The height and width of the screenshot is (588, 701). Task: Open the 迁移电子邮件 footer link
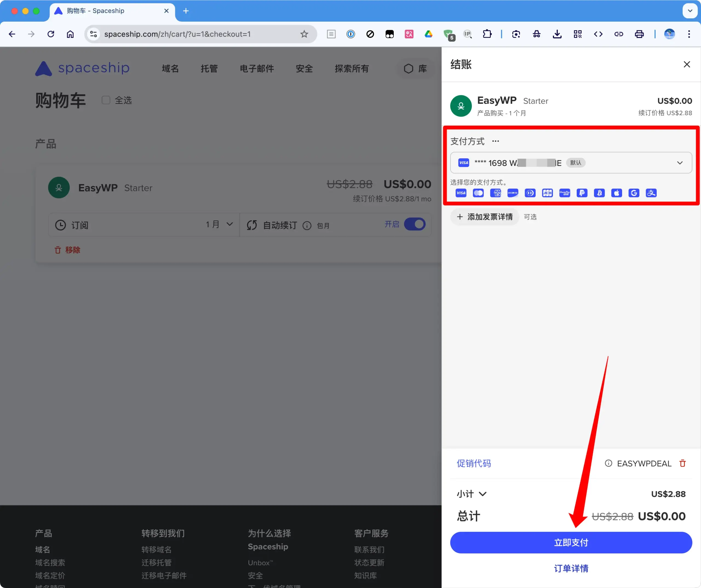(164, 576)
